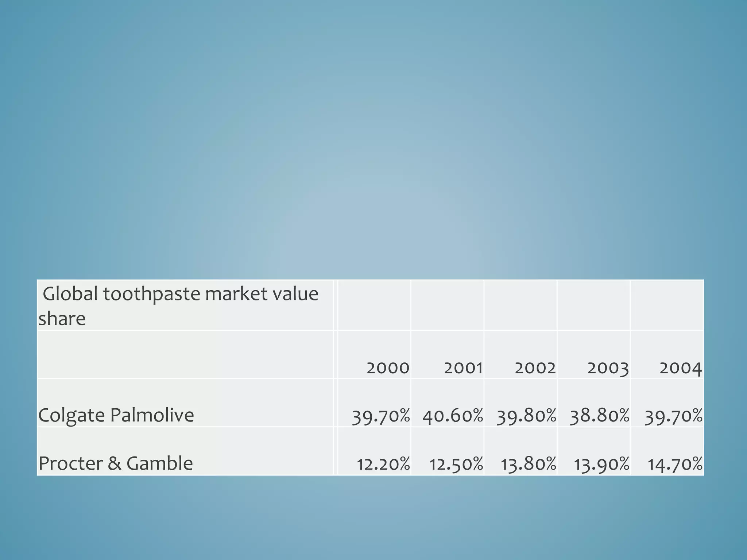Select the Colgate Palmolive row label

[185, 403]
